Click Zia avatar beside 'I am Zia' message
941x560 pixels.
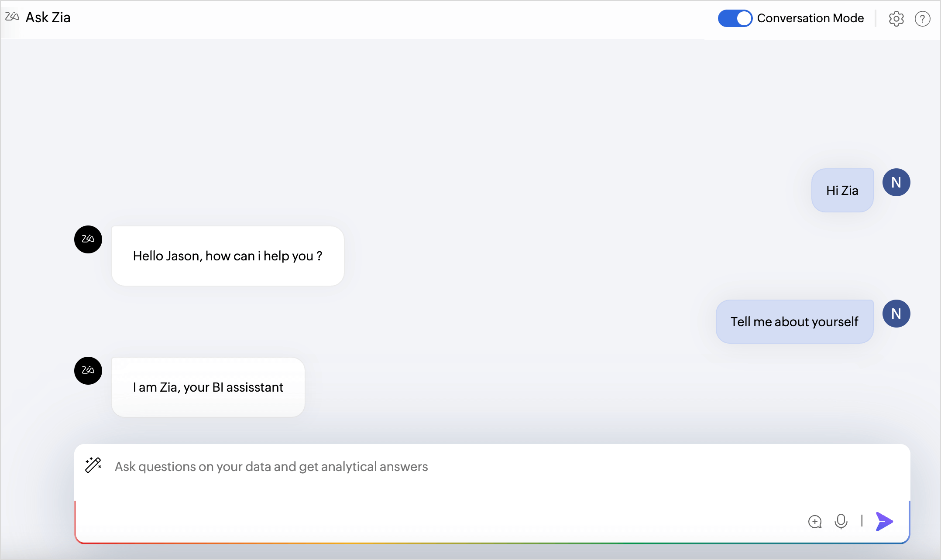[x=88, y=370]
